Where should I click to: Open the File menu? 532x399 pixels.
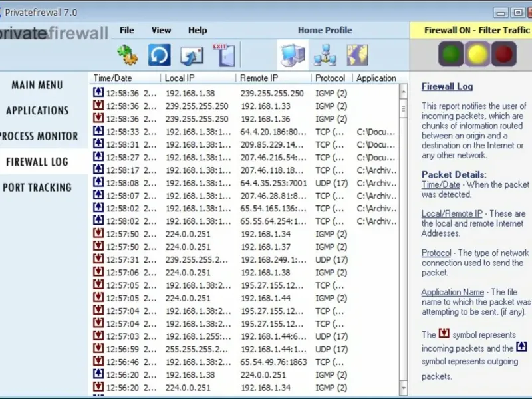(126, 30)
